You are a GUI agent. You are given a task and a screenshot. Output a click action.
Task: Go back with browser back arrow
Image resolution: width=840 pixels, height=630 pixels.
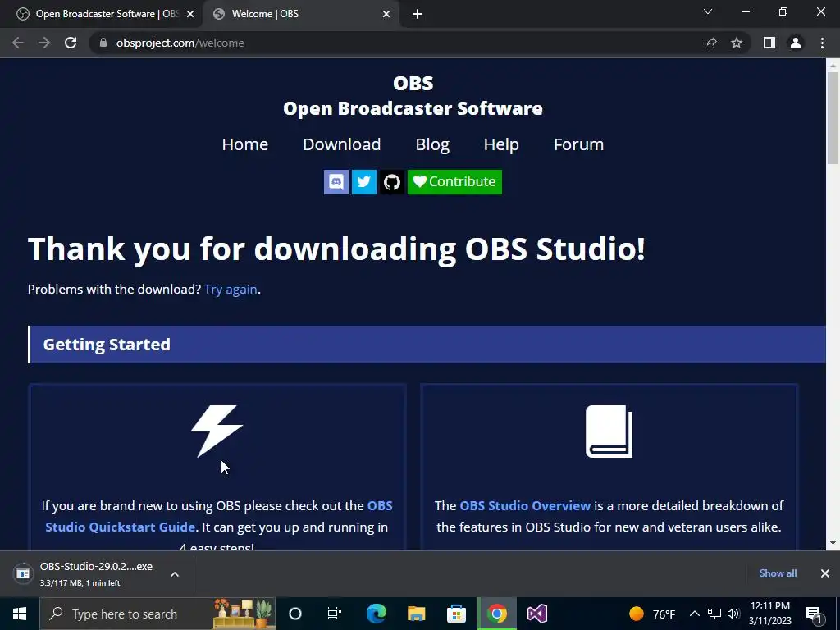[18, 43]
